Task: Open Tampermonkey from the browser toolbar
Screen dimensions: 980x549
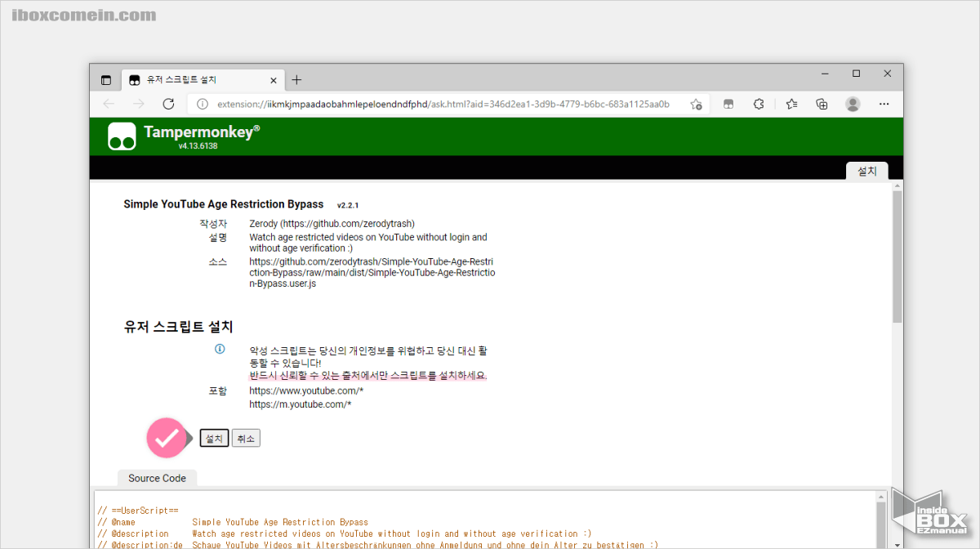Action: [x=728, y=104]
